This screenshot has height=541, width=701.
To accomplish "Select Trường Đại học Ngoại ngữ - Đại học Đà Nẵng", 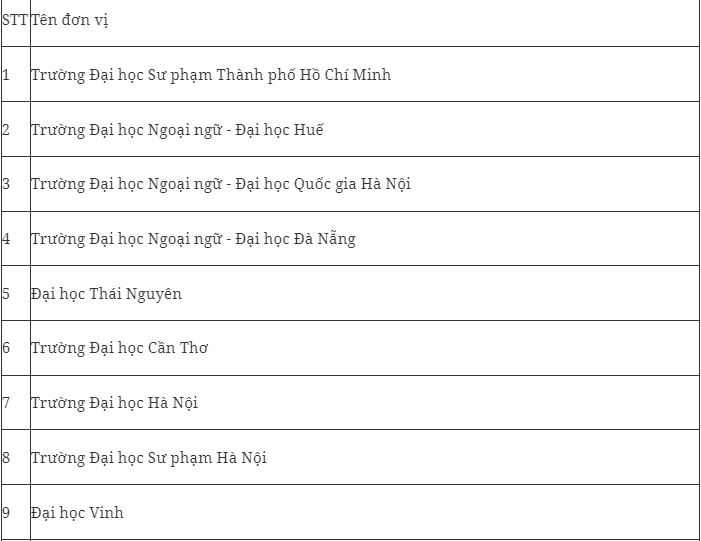I will 194,239.
